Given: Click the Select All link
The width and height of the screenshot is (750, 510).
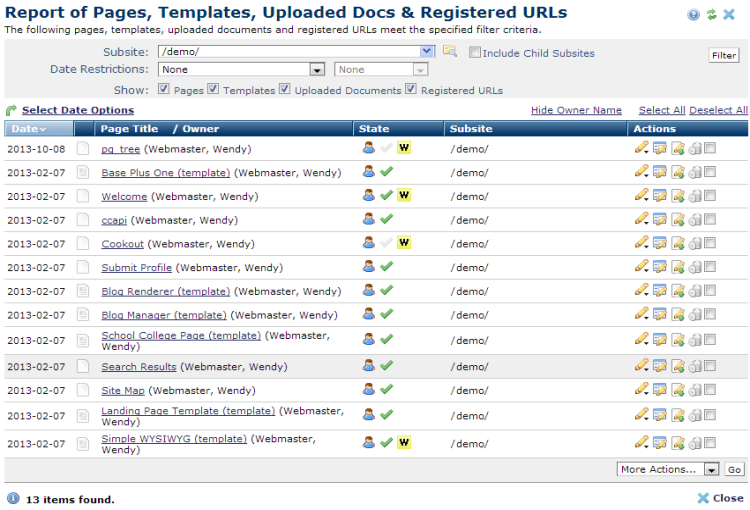Looking at the screenshot, I should pyautogui.click(x=661, y=111).
